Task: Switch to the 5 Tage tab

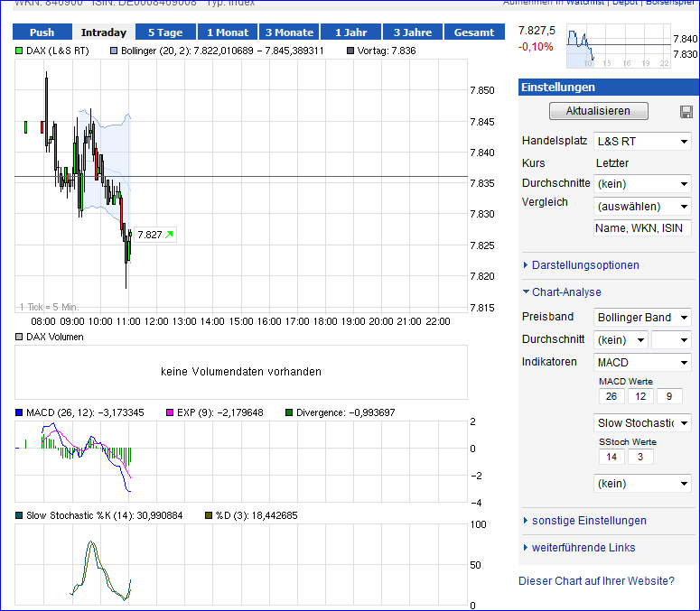Action: [x=164, y=32]
